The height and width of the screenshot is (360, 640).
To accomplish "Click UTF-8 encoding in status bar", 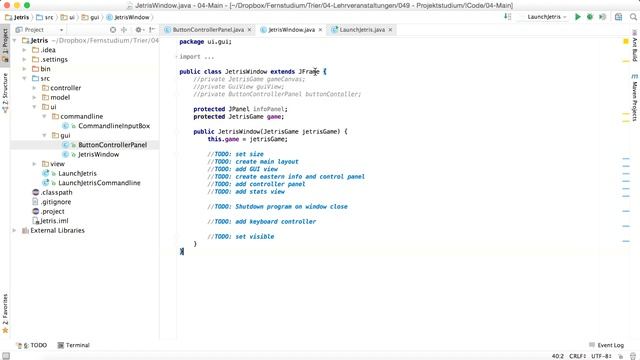I will [x=601, y=356].
